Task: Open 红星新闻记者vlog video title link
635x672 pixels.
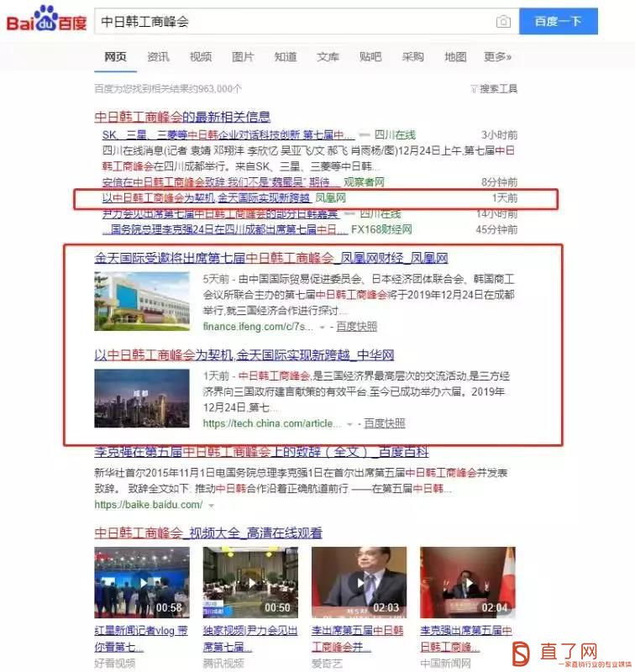Action: (141, 638)
